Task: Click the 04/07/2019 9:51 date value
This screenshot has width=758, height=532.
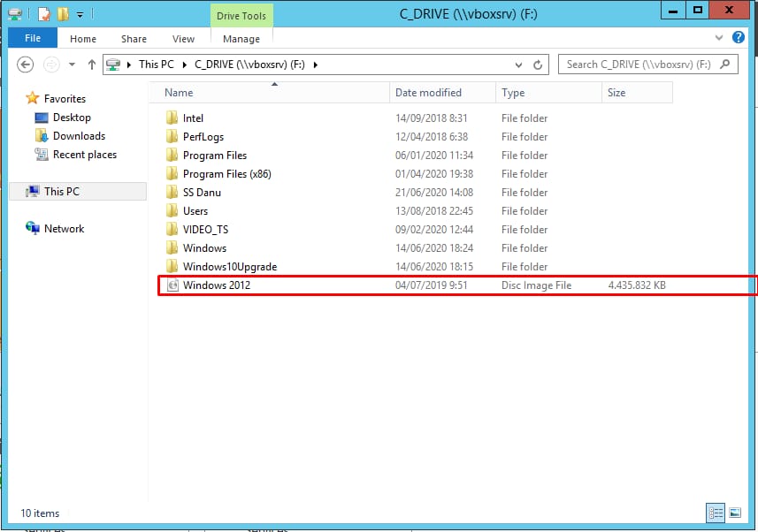Action: (432, 285)
